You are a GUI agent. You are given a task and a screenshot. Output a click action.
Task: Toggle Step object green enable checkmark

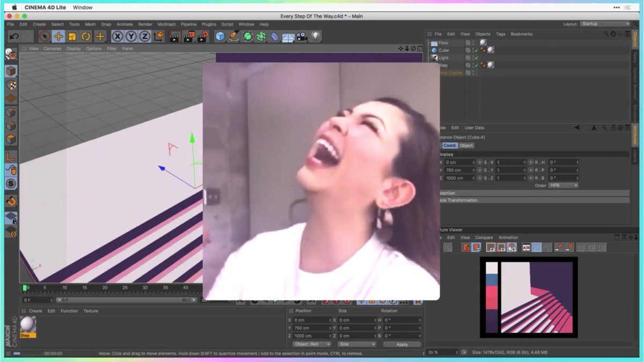pos(476,66)
